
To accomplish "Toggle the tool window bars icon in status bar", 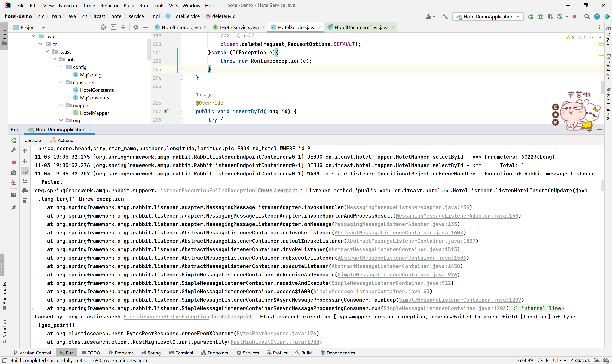I will click(x=4, y=360).
